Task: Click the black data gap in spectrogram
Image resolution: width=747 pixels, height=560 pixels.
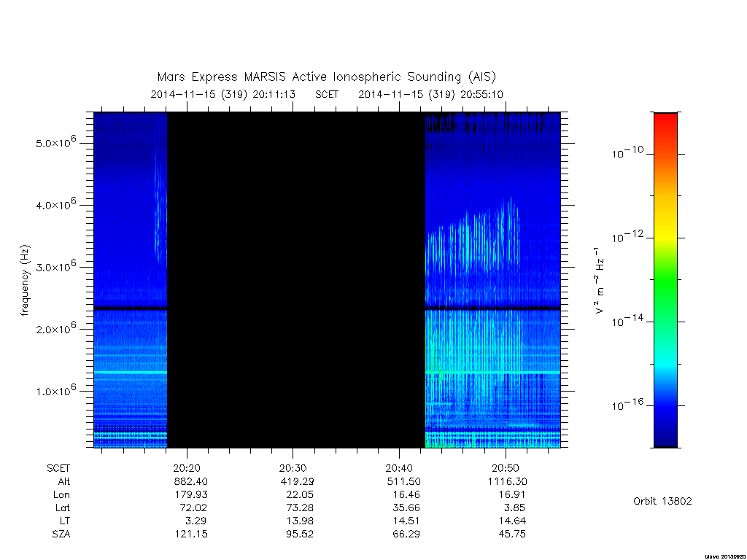Action: pos(296,280)
